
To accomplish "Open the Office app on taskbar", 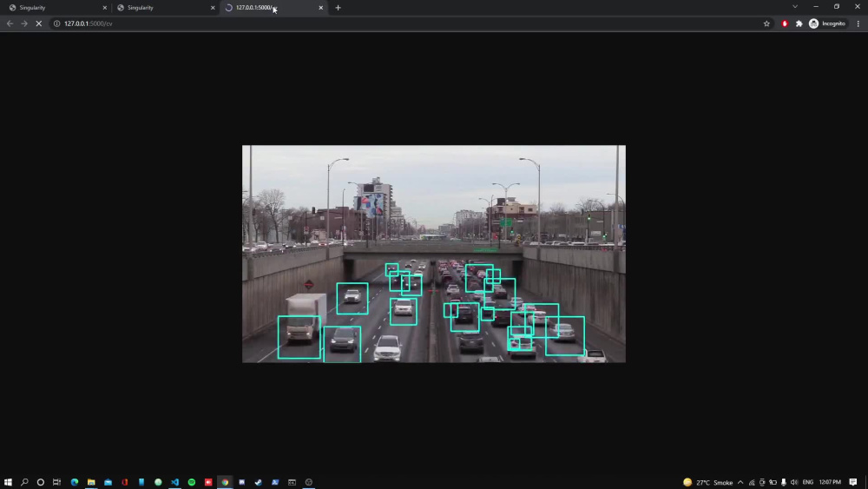I will coord(124,482).
